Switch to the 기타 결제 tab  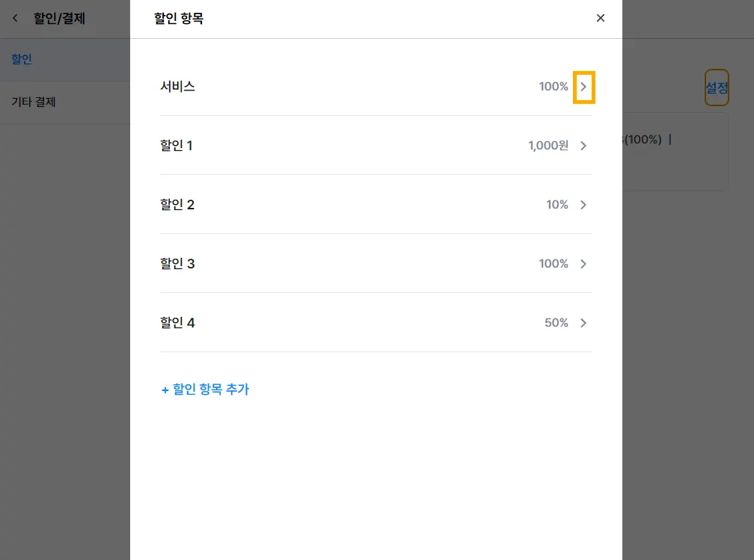point(34,102)
